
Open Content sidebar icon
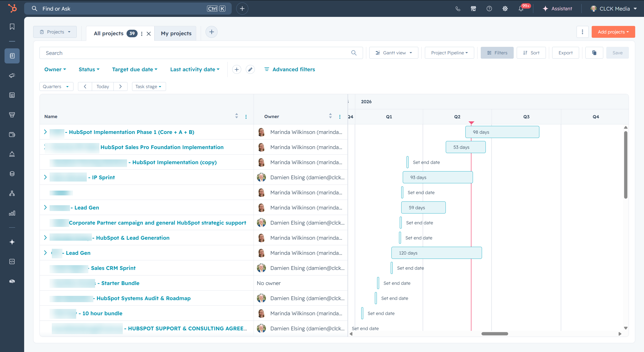[12, 95]
